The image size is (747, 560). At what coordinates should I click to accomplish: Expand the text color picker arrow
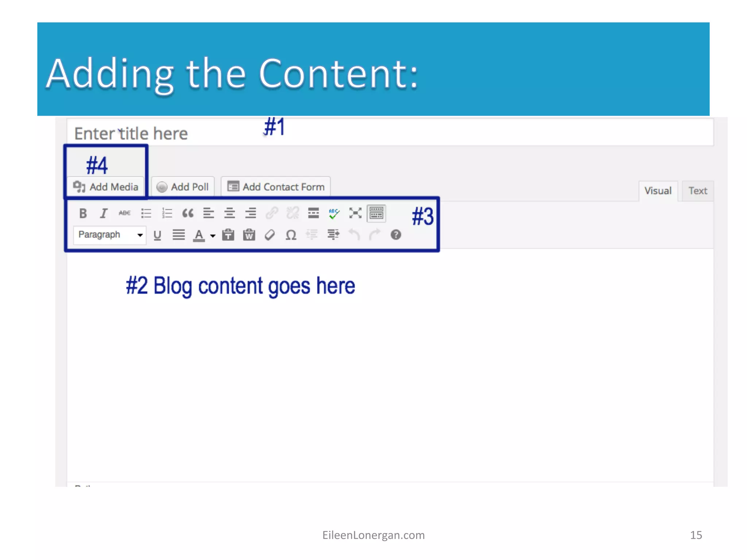pos(213,236)
